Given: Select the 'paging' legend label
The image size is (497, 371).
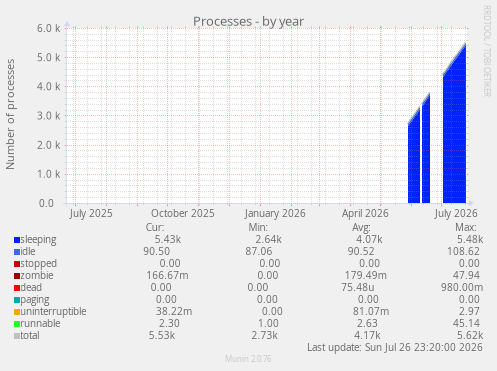Looking at the screenshot, I should point(35,300).
